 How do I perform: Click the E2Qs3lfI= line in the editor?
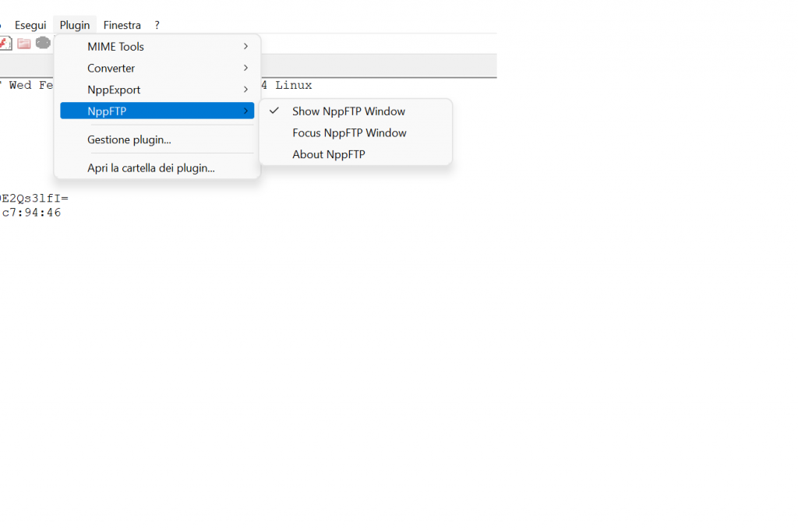(34, 198)
